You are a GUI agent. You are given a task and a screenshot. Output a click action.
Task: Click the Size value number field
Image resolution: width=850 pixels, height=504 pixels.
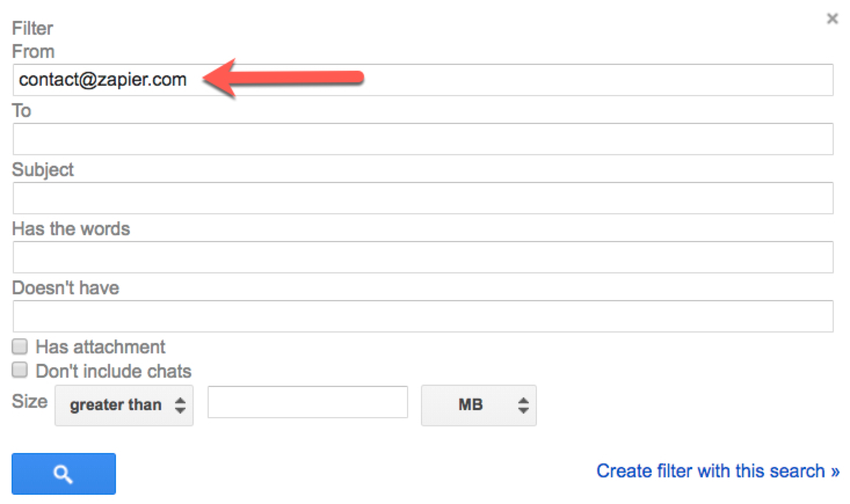(x=307, y=402)
